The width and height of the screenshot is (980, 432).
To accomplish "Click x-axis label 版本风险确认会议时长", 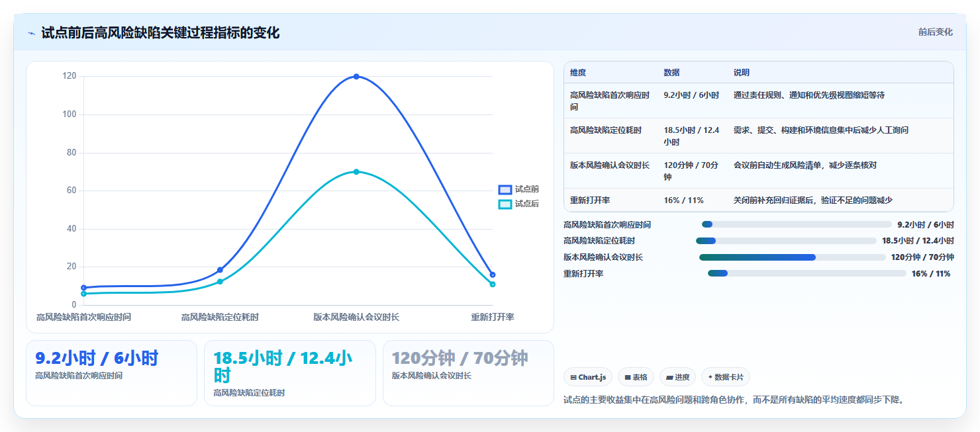I will point(356,318).
